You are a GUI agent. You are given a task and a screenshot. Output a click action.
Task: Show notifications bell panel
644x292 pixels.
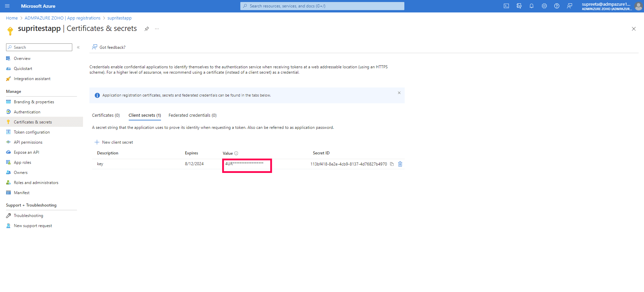coord(531,6)
